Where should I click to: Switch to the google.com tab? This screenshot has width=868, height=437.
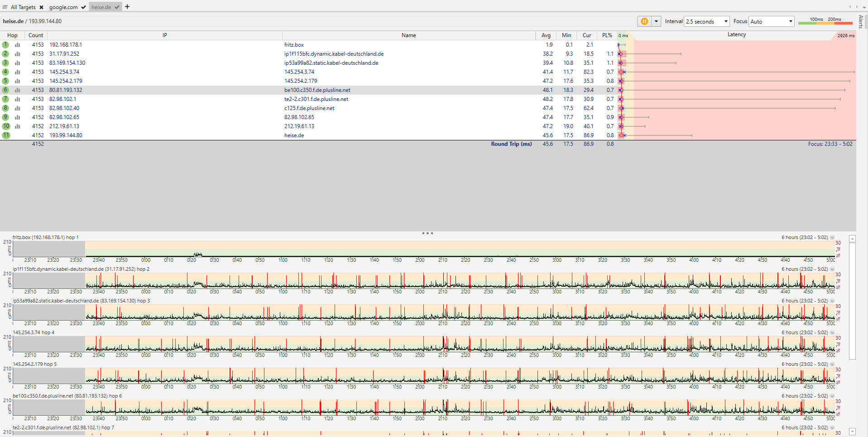click(63, 7)
